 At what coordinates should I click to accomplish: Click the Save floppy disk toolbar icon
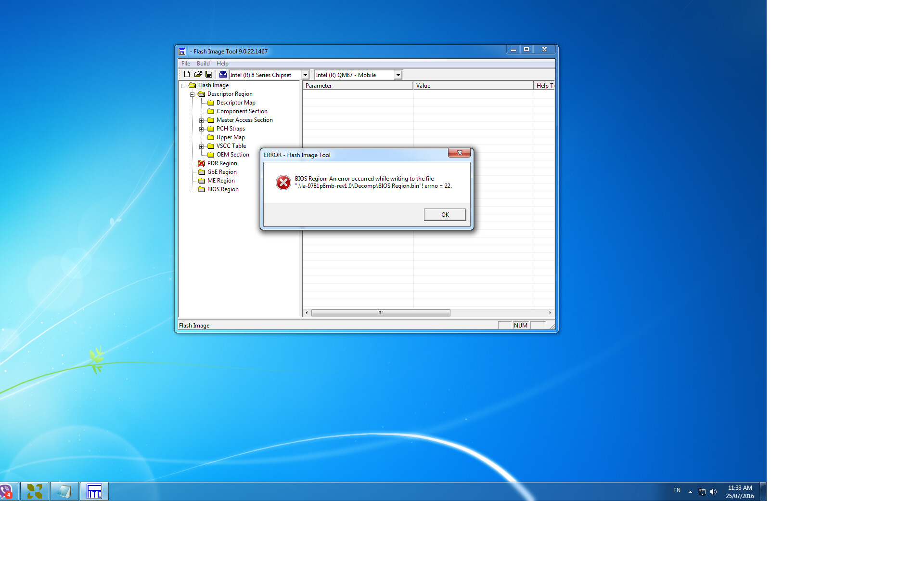click(209, 75)
